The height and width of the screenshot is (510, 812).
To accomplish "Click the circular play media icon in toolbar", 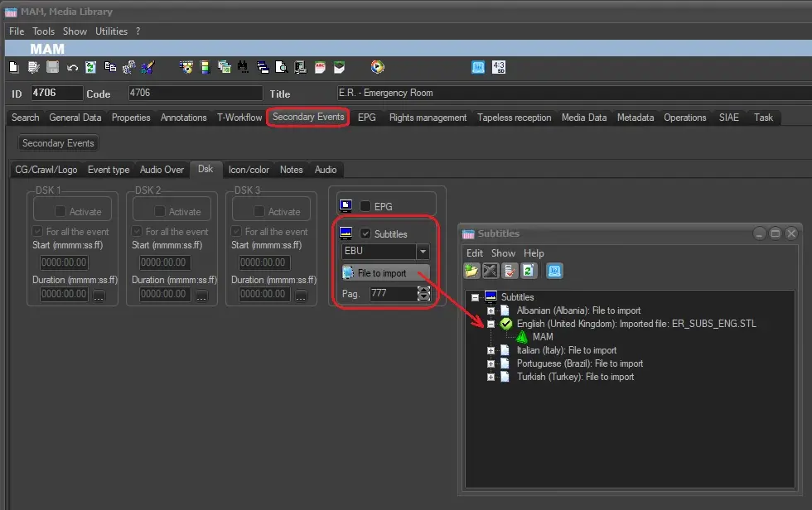I will click(x=378, y=68).
